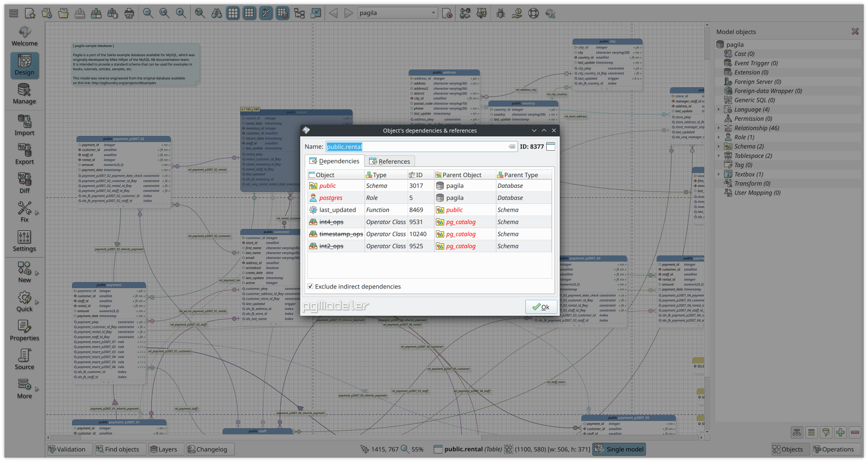This screenshot has height=462, width=868.
Task: Zoom out with minus magnifier icon
Action: [148, 13]
